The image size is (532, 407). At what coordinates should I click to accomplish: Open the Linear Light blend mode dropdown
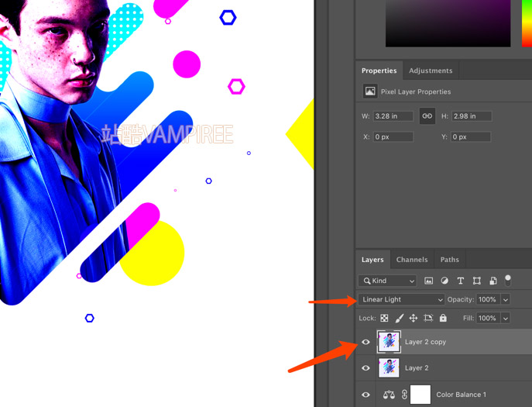pos(401,299)
